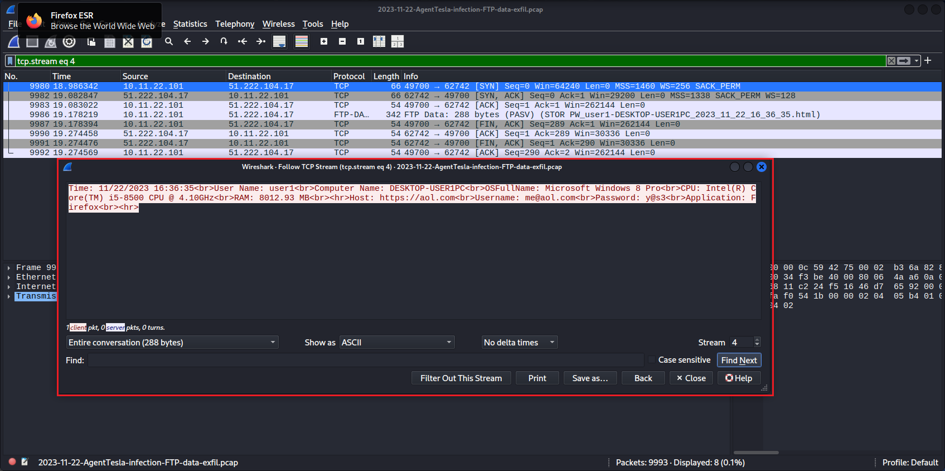Image resolution: width=945 pixels, height=471 pixels.
Task: Open the Wireless menu
Action: point(278,24)
